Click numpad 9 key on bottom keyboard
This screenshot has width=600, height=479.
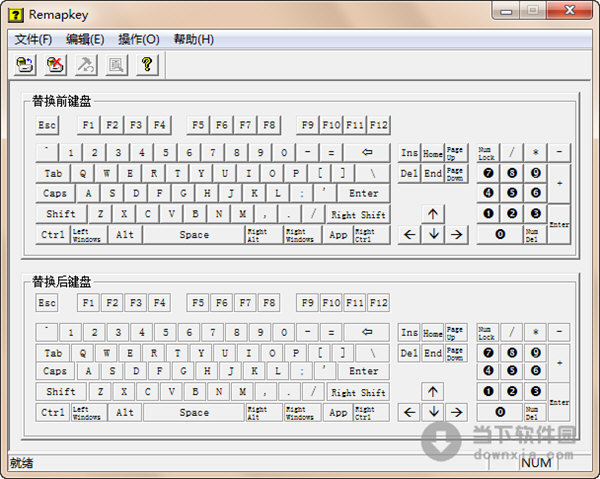(536, 353)
